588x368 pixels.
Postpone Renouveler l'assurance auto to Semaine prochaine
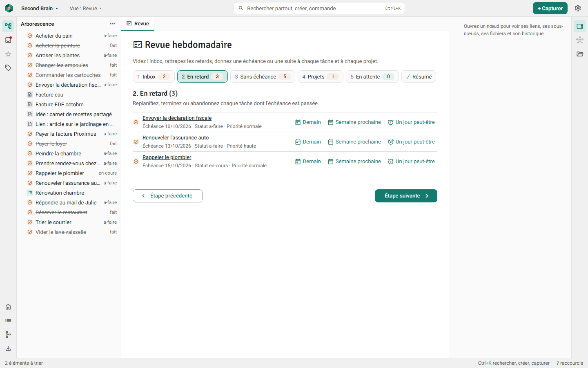[354, 142]
